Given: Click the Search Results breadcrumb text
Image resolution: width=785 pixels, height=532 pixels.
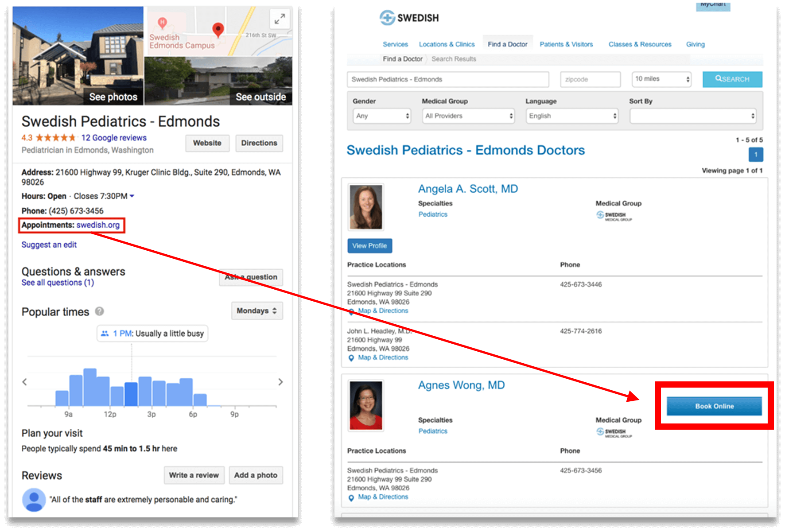Looking at the screenshot, I should pyautogui.click(x=454, y=59).
